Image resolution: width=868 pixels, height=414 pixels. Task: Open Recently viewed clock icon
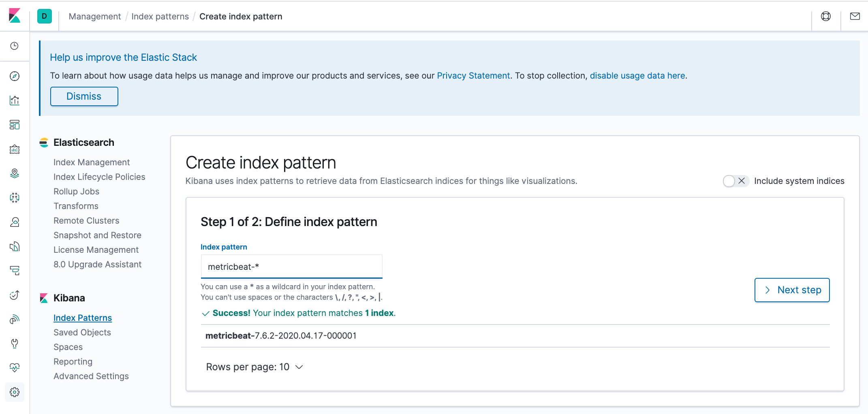(x=15, y=46)
